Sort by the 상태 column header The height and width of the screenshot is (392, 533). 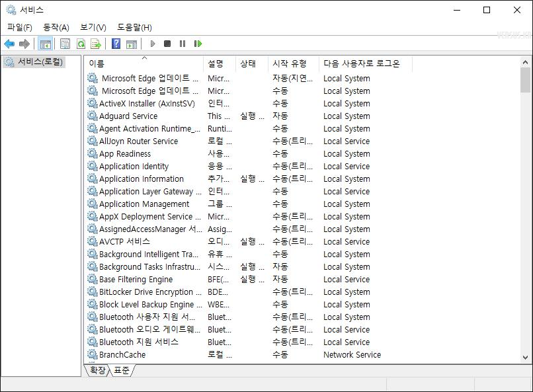[x=252, y=63]
